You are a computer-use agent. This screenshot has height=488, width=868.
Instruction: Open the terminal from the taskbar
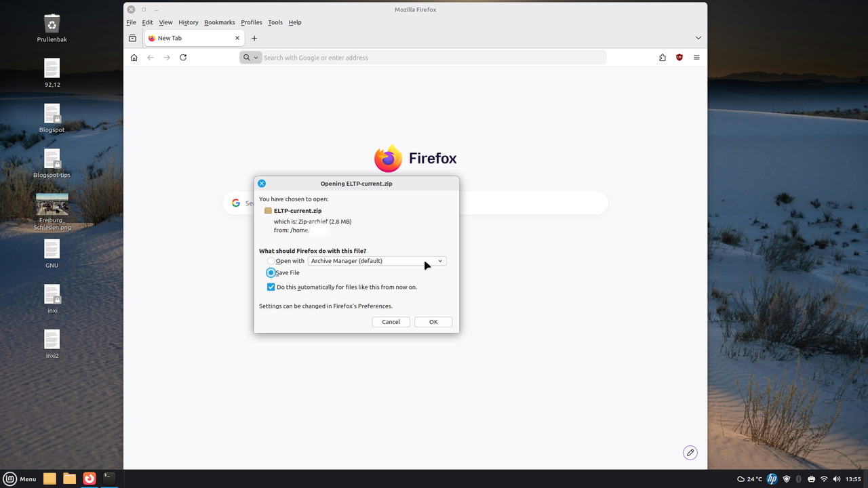pos(108,479)
